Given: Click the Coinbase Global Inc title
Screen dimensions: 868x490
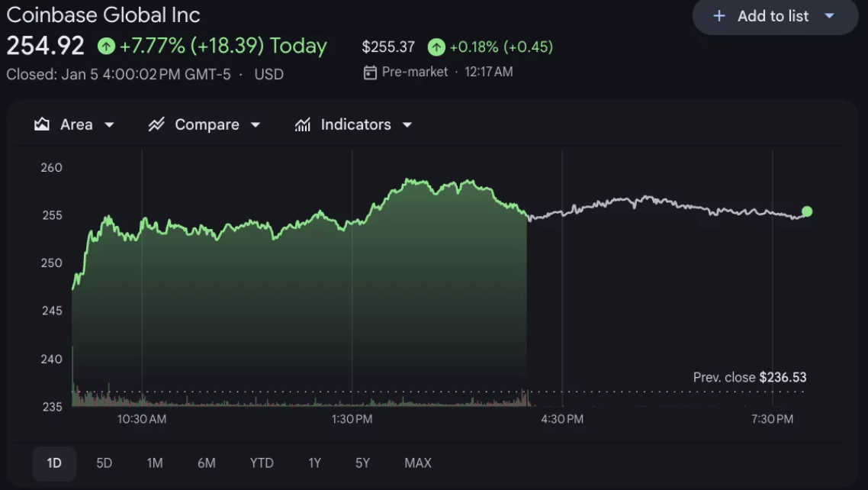Looking at the screenshot, I should [x=103, y=15].
